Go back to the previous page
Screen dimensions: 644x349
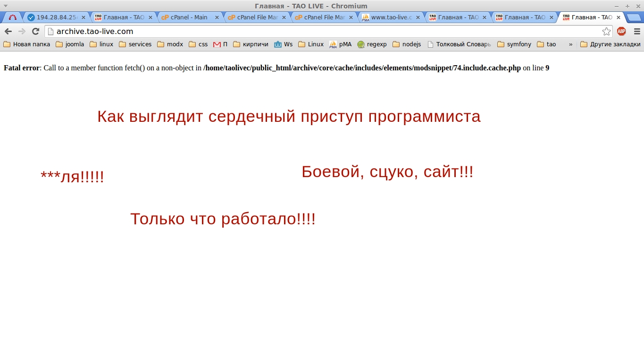tap(8, 31)
